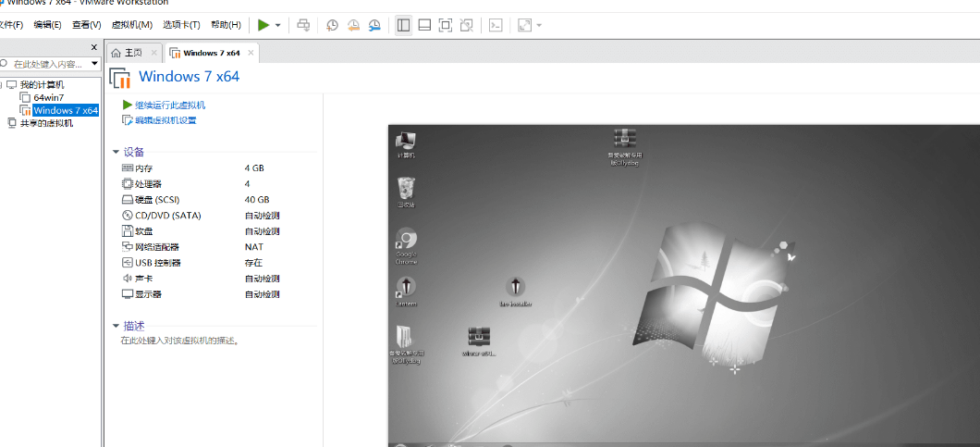The height and width of the screenshot is (447, 980).
Task: Open the power options dropdown arrow beside play
Action: click(x=278, y=26)
